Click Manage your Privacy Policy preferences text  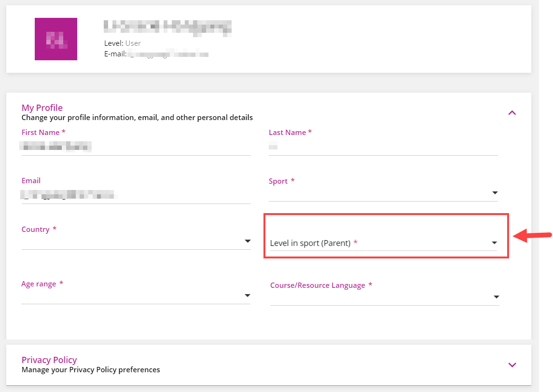91,370
